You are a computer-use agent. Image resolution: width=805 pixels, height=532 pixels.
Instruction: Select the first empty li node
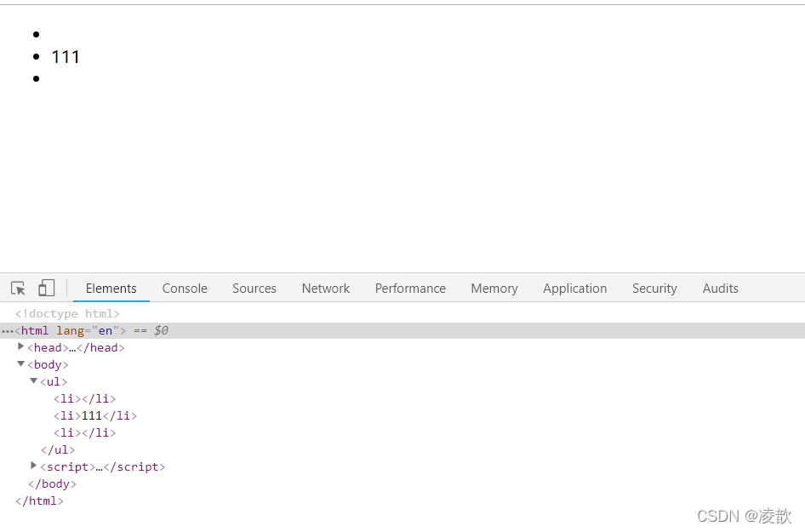point(85,398)
